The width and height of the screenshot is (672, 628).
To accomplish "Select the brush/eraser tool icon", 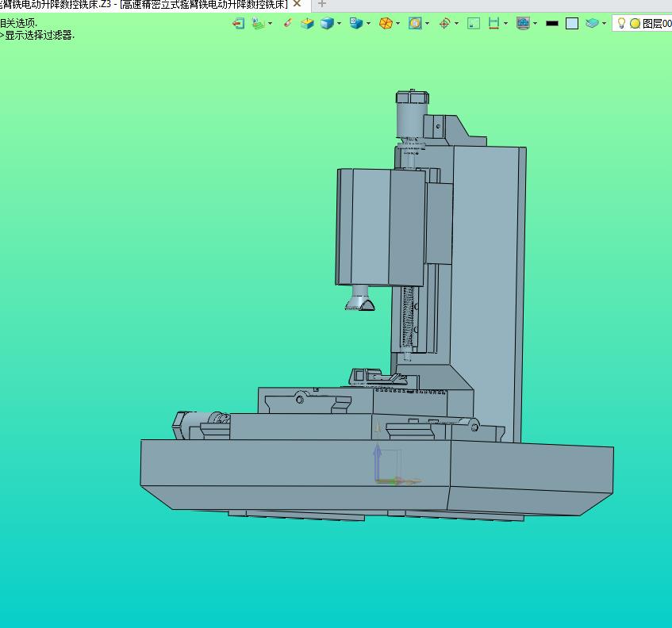I will click(x=287, y=24).
